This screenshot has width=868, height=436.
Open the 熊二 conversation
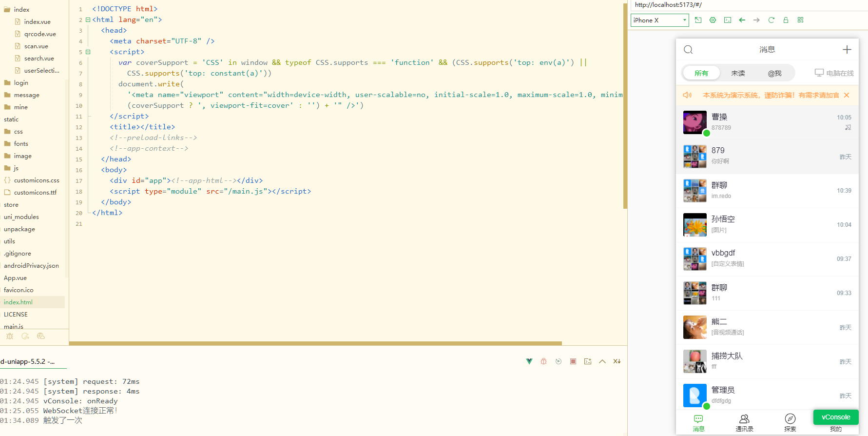[767, 327]
